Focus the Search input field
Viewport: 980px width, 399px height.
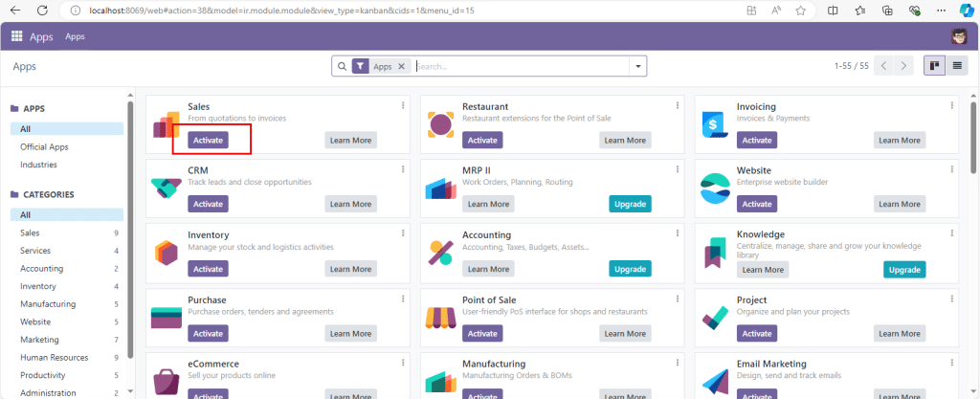(x=522, y=66)
